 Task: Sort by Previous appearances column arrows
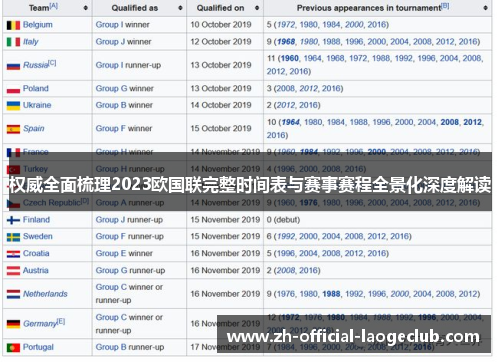[x=486, y=8]
